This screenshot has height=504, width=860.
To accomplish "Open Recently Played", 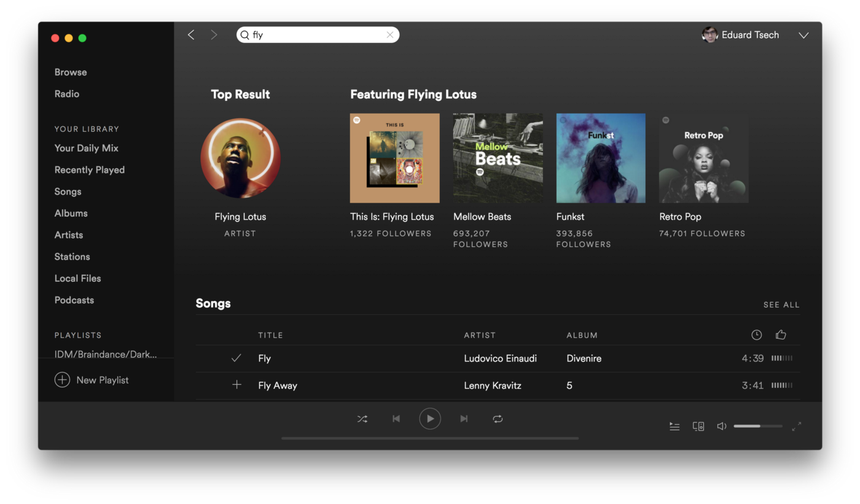I will click(x=90, y=170).
